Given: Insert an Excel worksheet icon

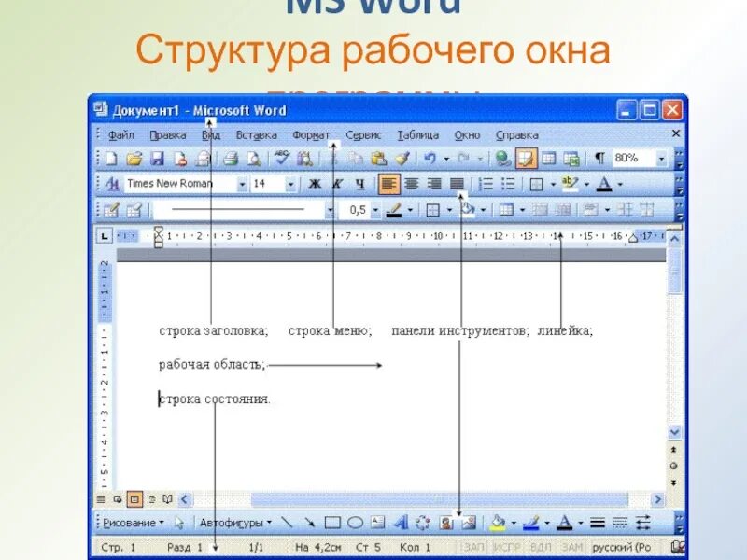Looking at the screenshot, I should pos(571,159).
